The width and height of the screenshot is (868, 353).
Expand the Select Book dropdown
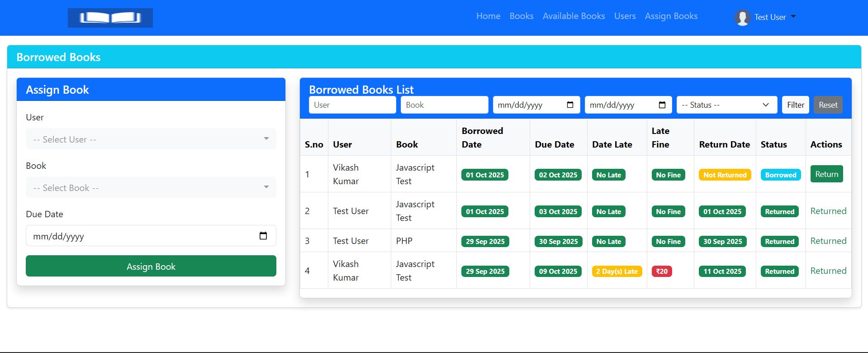pos(151,187)
